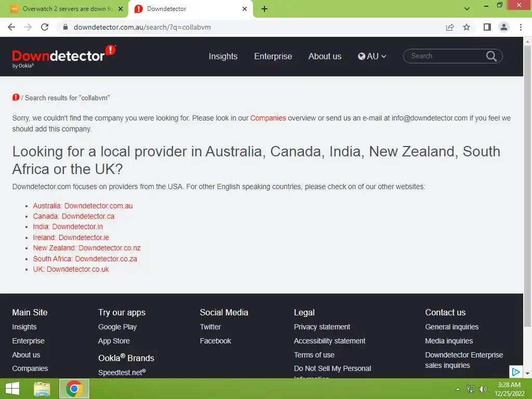Click network icon in system tray
532x399 pixels.
click(471, 389)
